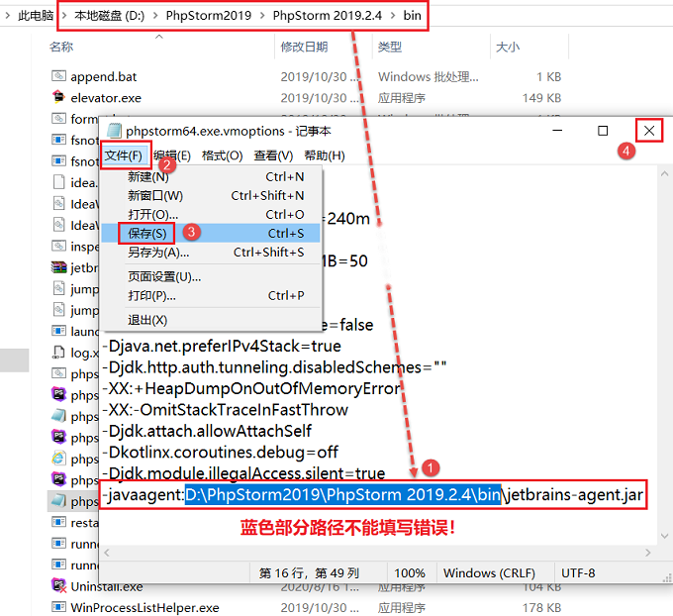Click the UTF-8 encoding status bar entry
The width and height of the screenshot is (673, 616).
(x=578, y=573)
